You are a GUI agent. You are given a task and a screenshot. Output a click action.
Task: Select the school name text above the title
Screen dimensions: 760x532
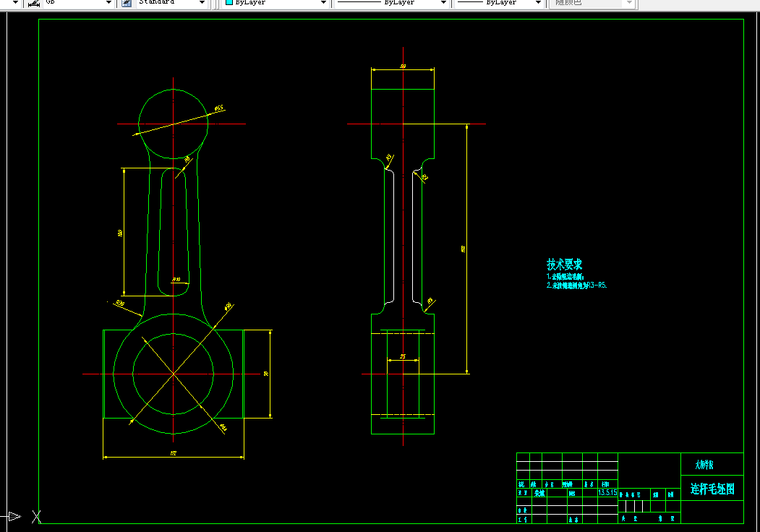click(704, 465)
